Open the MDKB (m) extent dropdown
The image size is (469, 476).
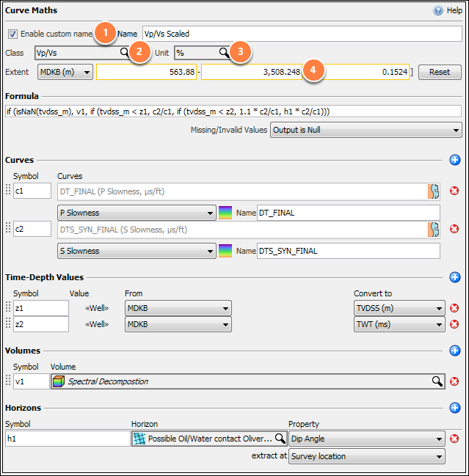click(65, 73)
